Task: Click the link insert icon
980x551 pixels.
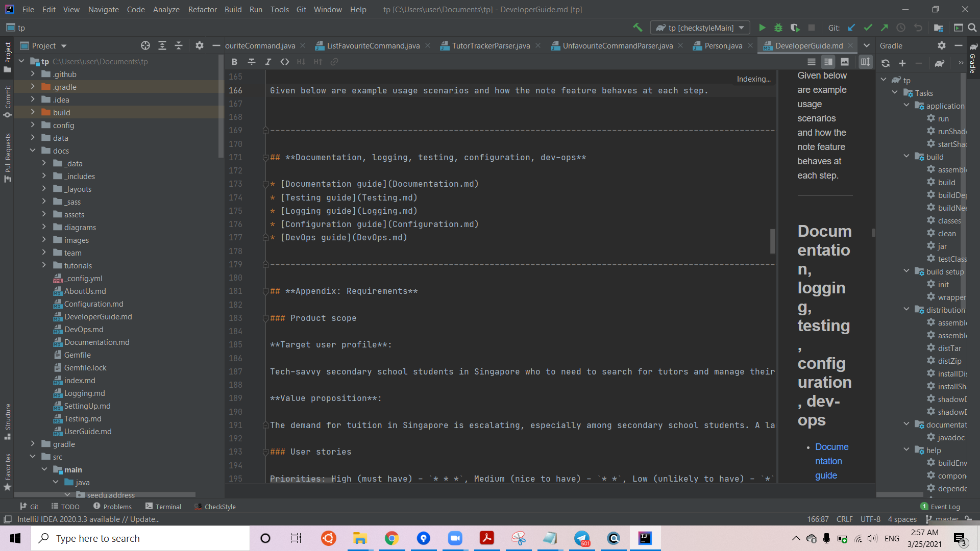Action: [335, 61]
